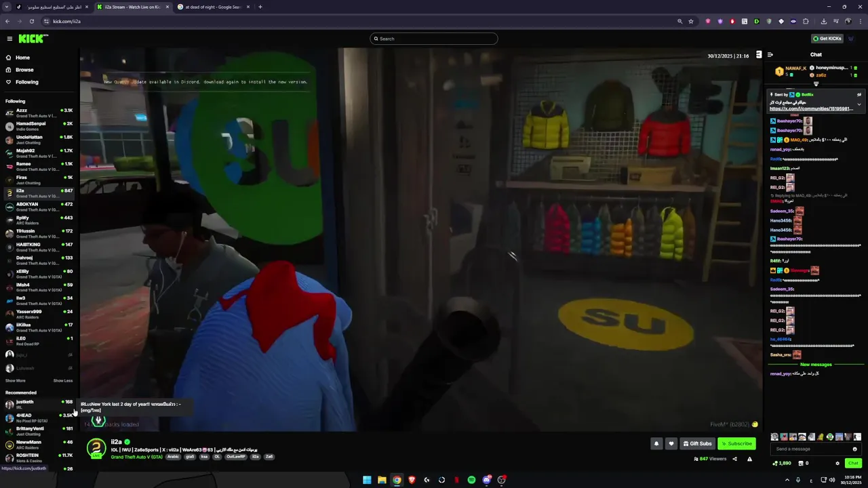This screenshot has width=868, height=488.
Task: Select the Arabic stream tag
Action: [174, 457]
